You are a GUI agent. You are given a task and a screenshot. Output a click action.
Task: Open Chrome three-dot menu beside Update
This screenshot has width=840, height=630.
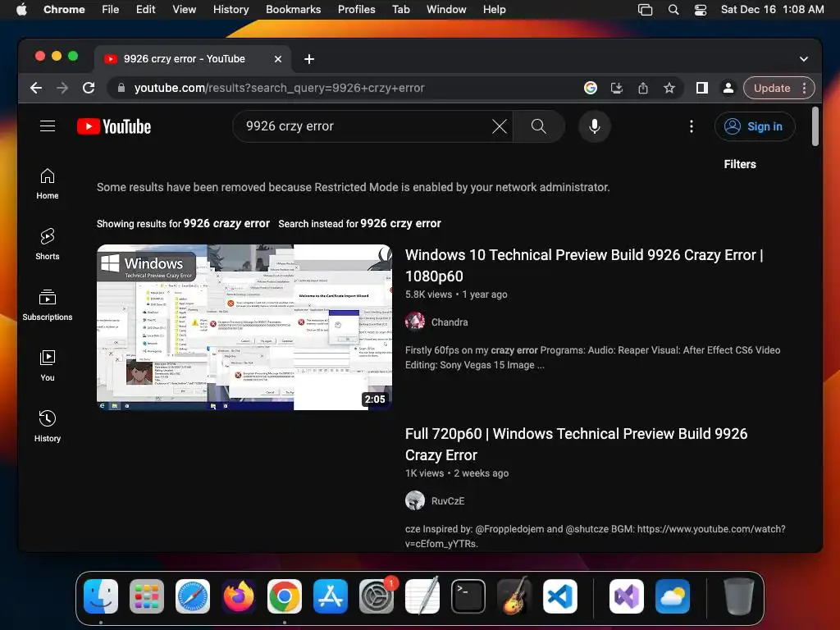(x=804, y=88)
